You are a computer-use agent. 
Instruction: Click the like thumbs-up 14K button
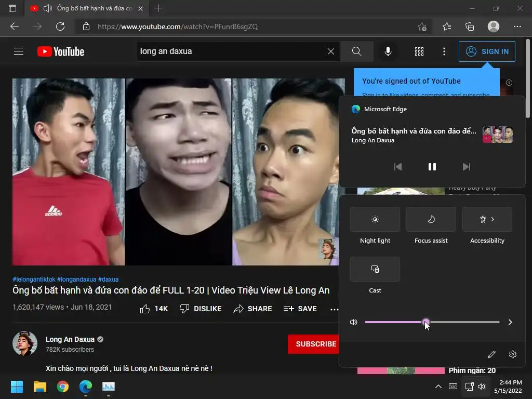(x=154, y=309)
